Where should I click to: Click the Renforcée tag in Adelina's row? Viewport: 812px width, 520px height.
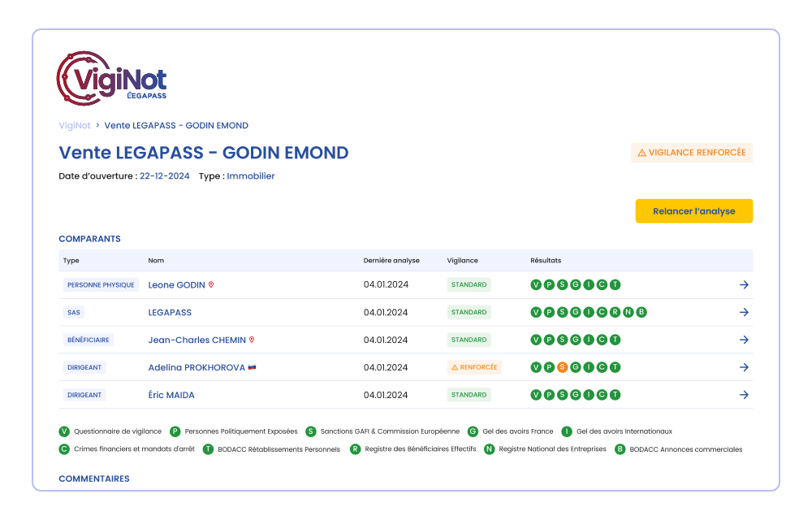(474, 367)
